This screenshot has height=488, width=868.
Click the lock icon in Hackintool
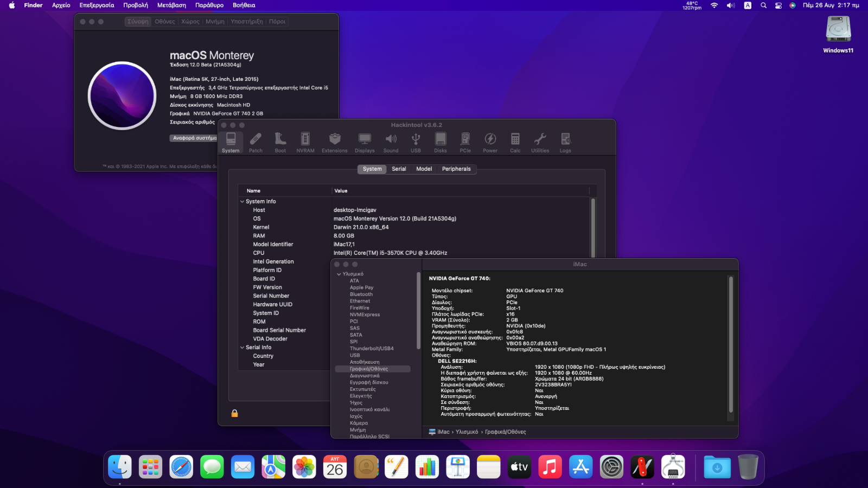[x=234, y=413]
